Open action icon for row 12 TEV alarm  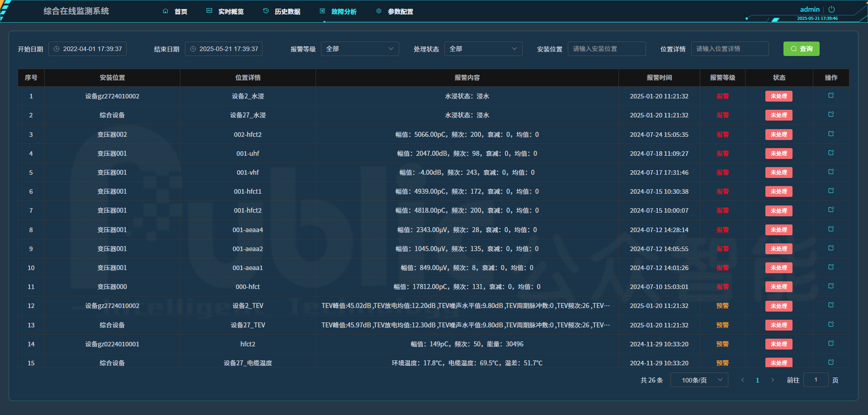tap(831, 305)
